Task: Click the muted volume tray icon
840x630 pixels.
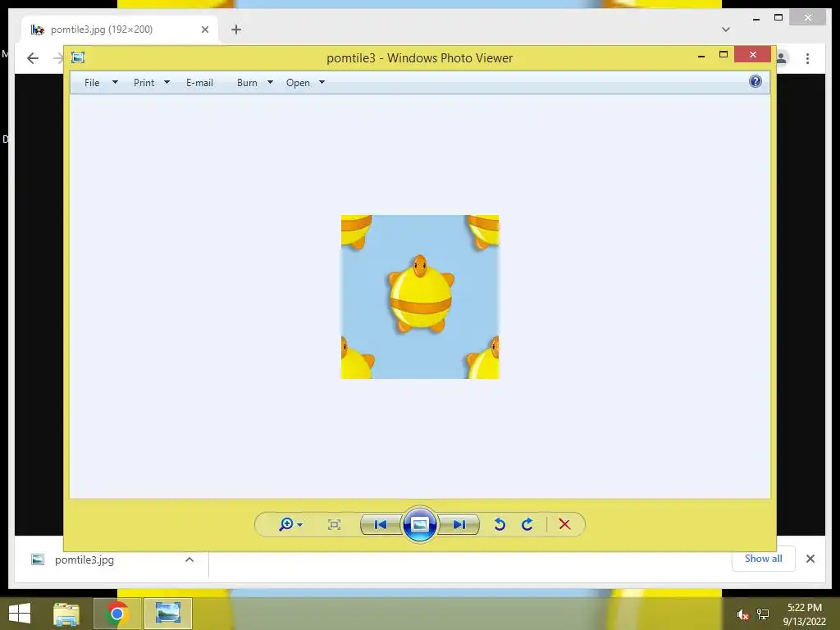Action: tap(742, 614)
